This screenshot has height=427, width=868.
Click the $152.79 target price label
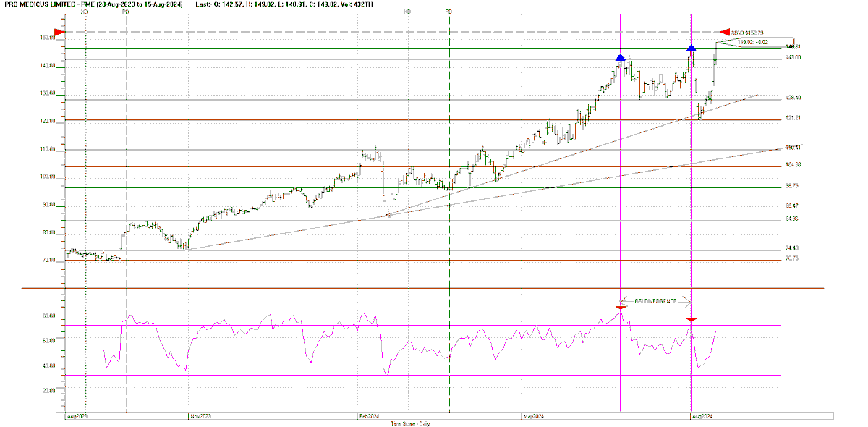[x=747, y=32]
